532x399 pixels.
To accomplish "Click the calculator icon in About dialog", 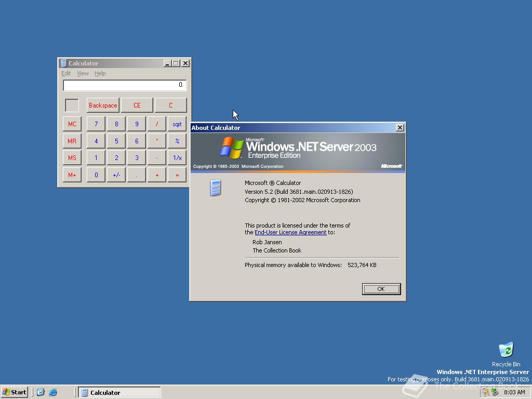I will point(216,188).
